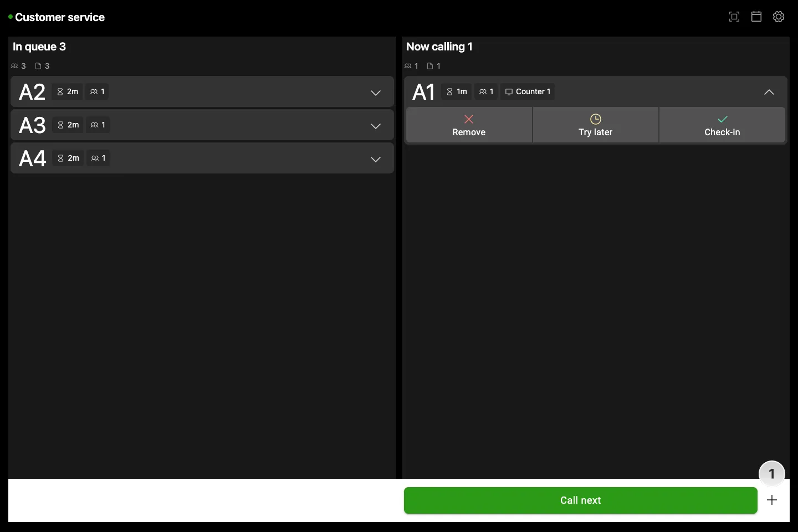798x532 pixels.
Task: Click the In queue 3 heading
Action: [39, 47]
